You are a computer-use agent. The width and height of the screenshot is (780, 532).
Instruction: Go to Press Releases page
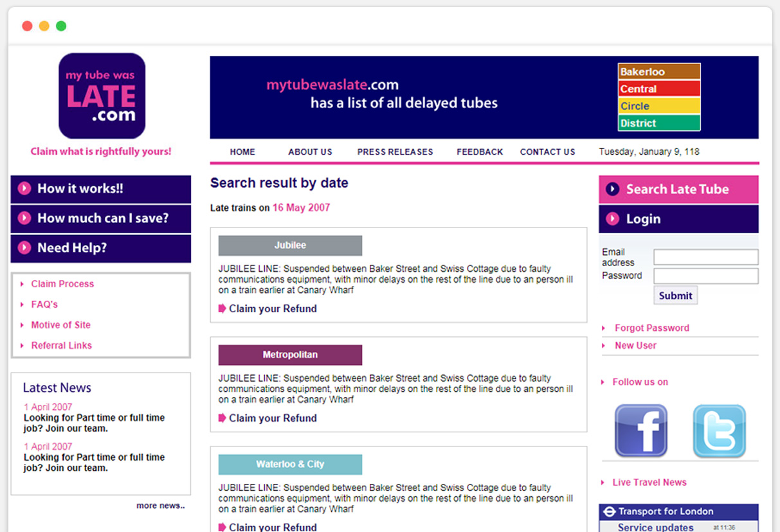[x=395, y=152]
